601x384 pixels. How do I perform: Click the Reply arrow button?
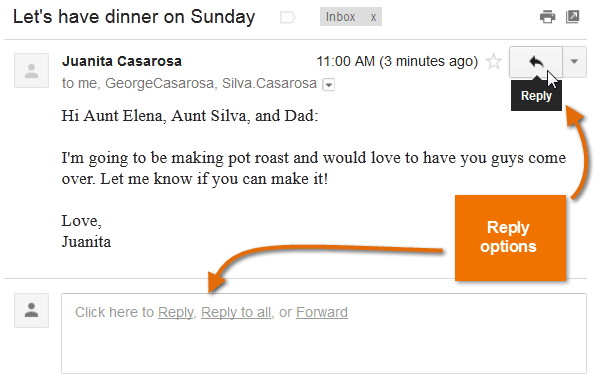coord(535,62)
